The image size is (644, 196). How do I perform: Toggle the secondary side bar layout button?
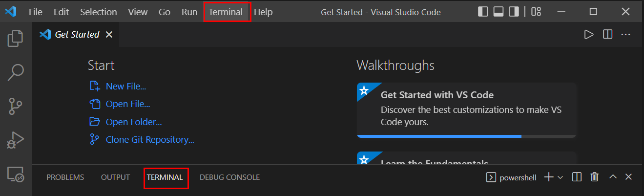click(x=514, y=12)
